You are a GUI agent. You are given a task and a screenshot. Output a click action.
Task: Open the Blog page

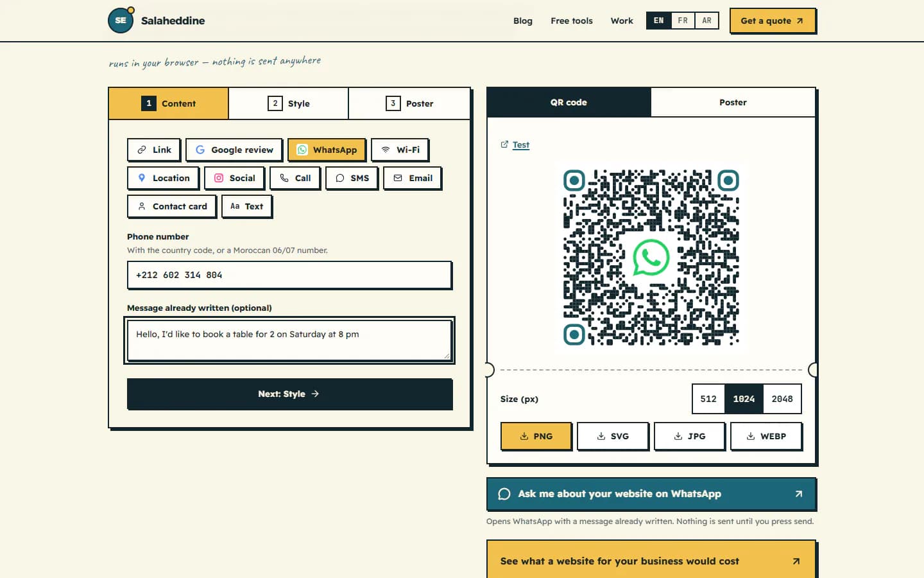[523, 21]
